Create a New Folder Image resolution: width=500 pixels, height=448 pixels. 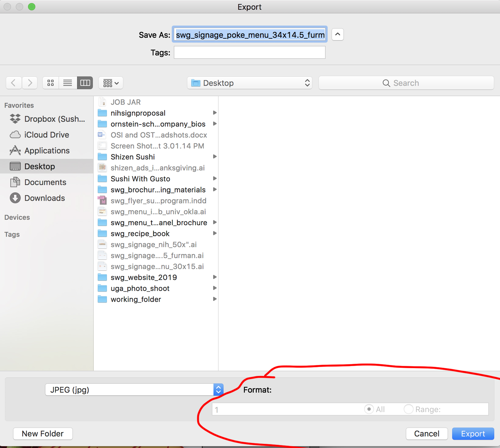tap(43, 433)
